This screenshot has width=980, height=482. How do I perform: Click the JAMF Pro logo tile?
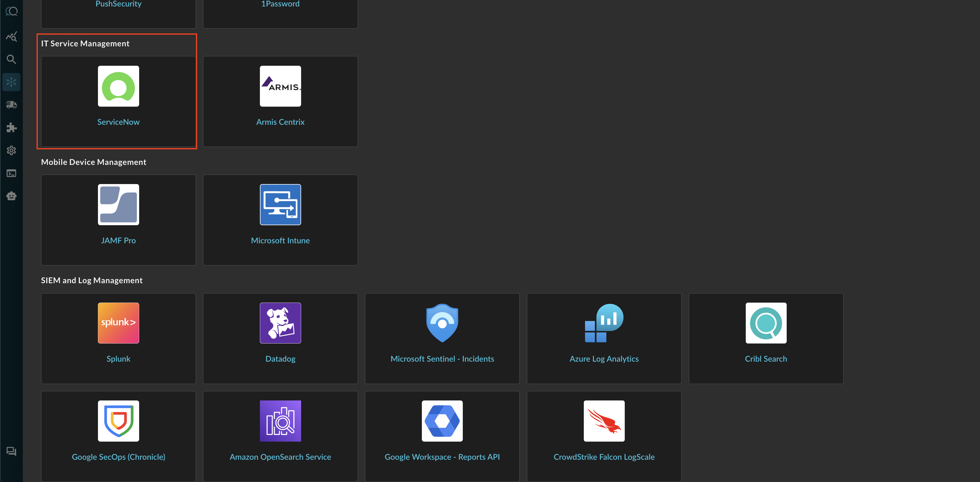(x=118, y=205)
